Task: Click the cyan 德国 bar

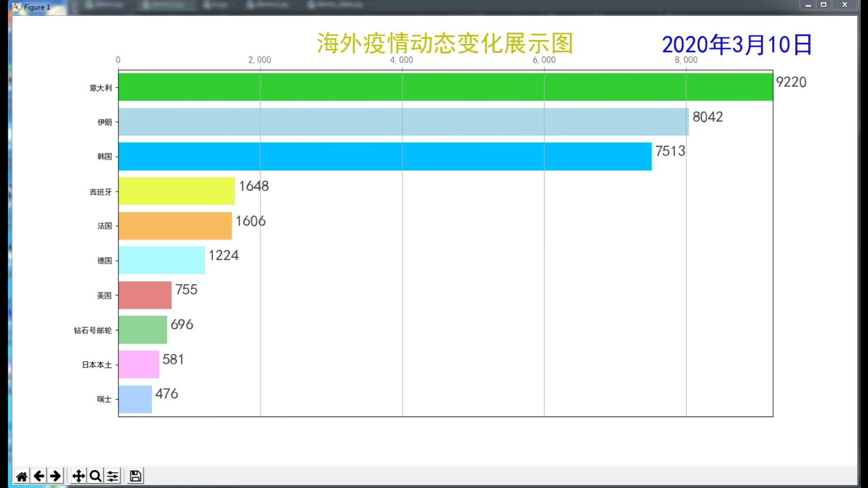Action: click(162, 260)
